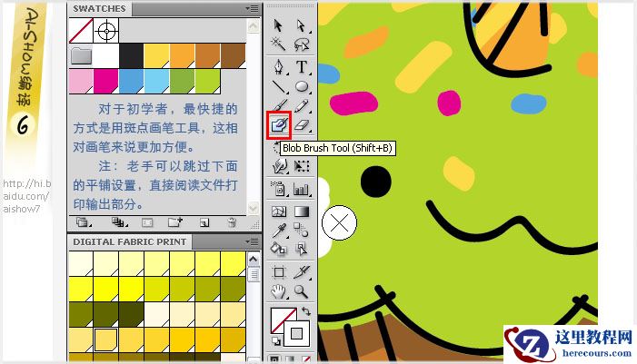Activate the Hand tool
This screenshot has height=364, width=637.
click(x=279, y=291)
